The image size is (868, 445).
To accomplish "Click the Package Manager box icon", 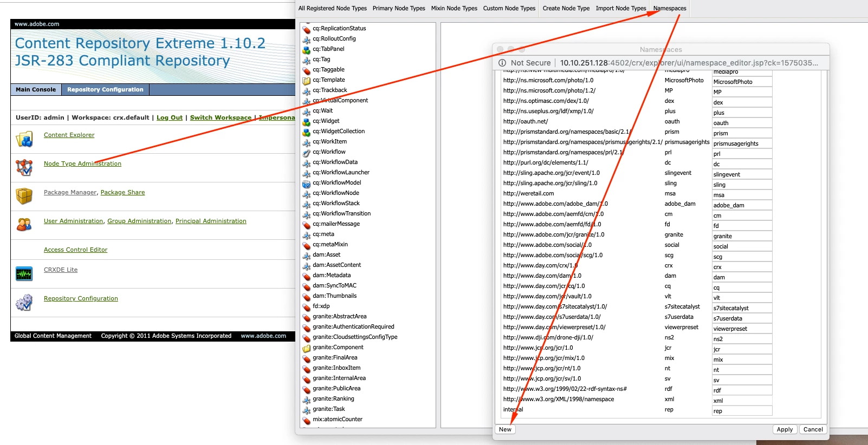I will coord(24,196).
